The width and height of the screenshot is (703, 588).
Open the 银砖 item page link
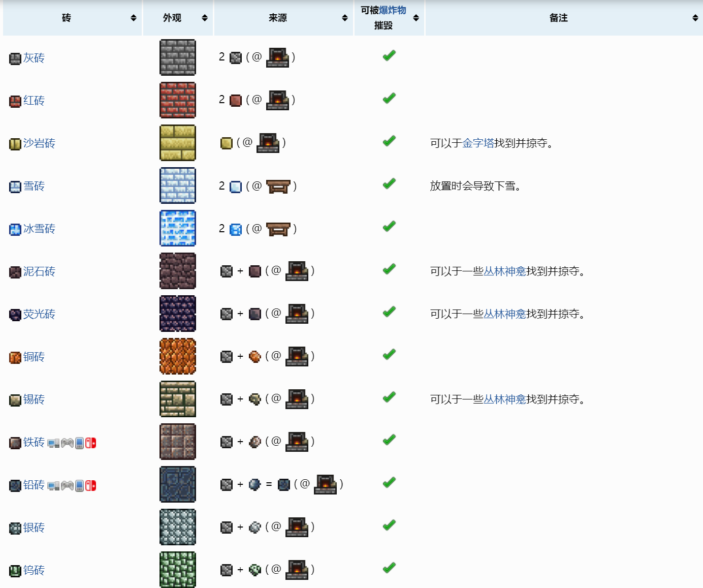(34, 528)
